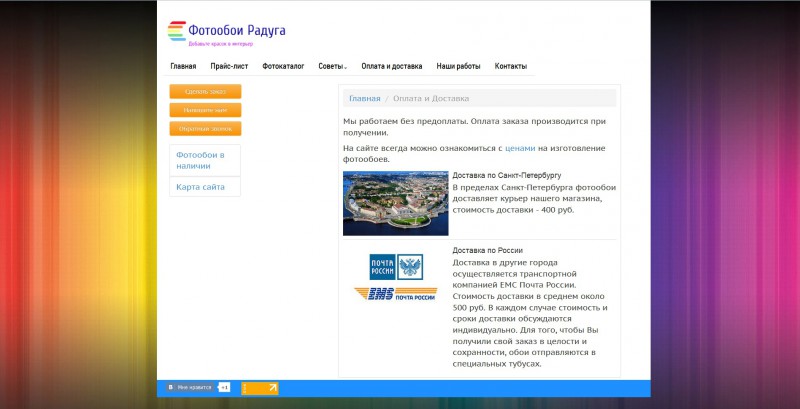This screenshot has width=800, height=409.
Task: Click the Оплата и Доставка breadcrumb text
Action: pyautogui.click(x=431, y=98)
